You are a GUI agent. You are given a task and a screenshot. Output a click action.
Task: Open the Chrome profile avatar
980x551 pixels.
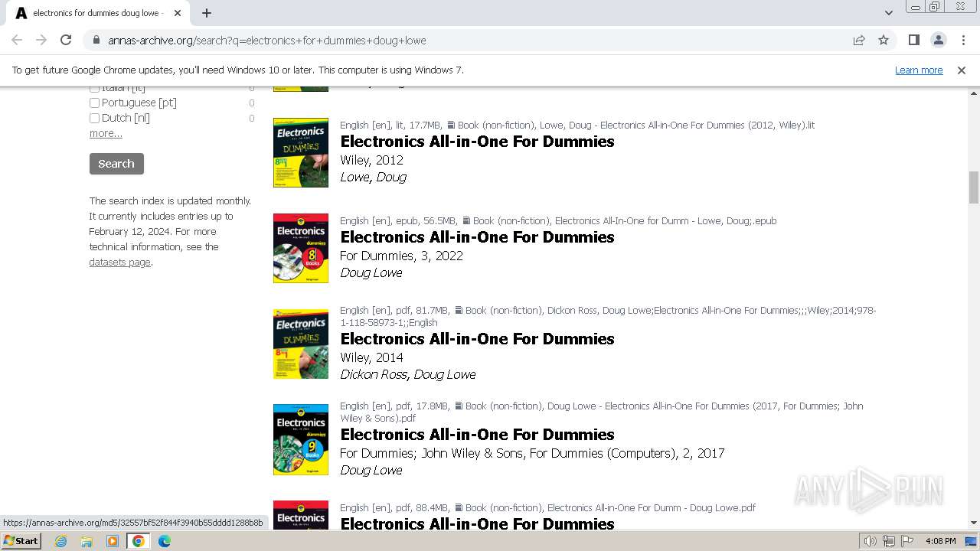point(938,40)
